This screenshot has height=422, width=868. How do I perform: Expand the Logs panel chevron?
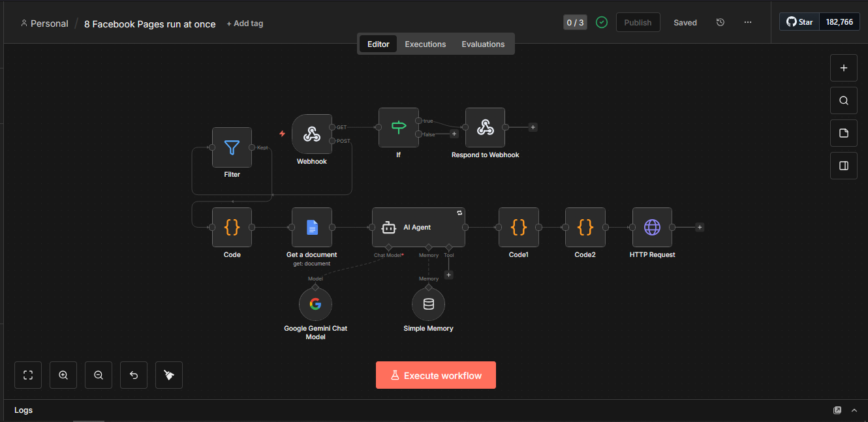tap(854, 410)
